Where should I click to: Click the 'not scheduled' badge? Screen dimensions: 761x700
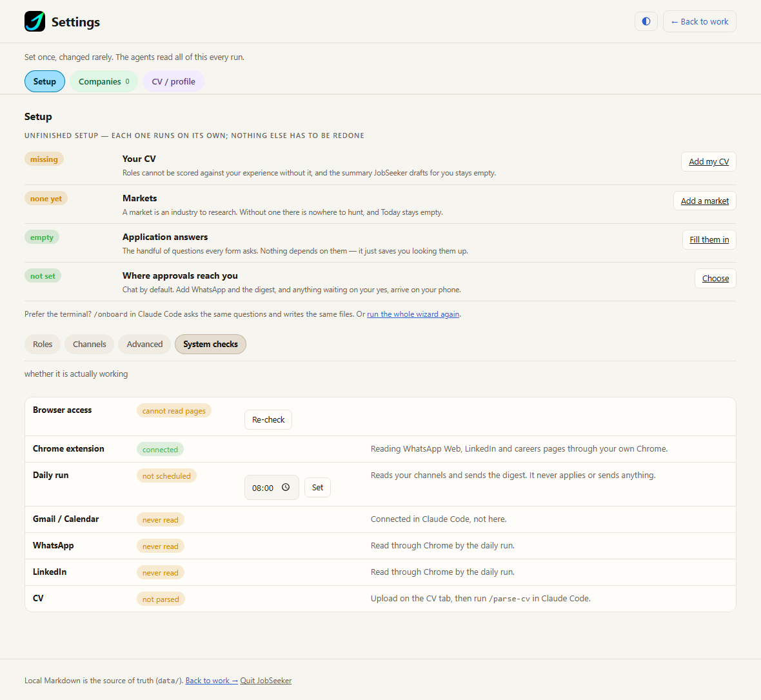click(x=166, y=476)
